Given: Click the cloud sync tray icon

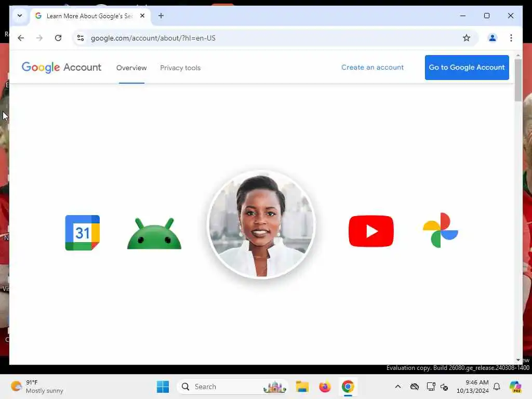Looking at the screenshot, I should [x=414, y=387].
